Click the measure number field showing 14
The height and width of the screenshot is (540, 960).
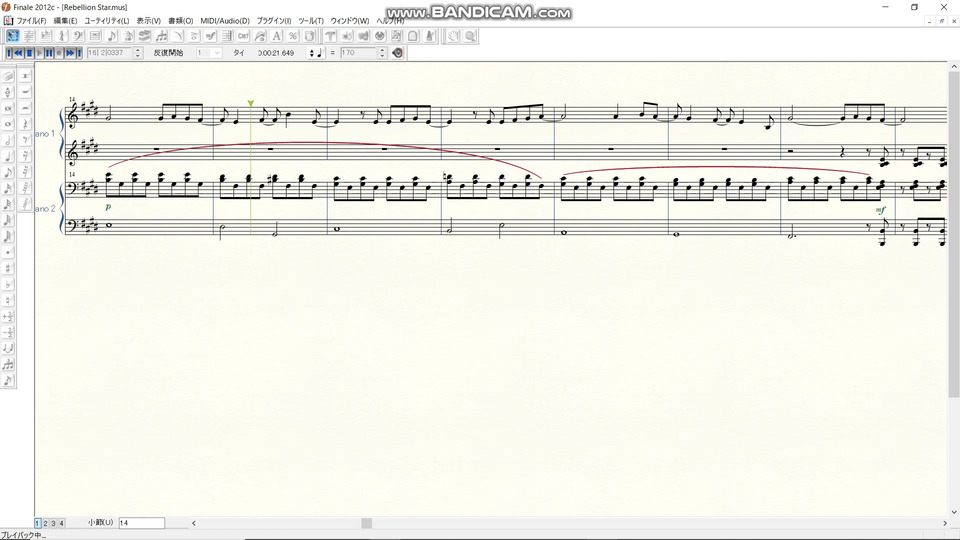[141, 523]
